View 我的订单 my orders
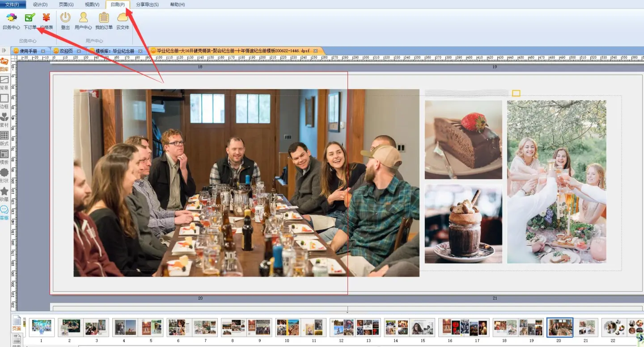The width and height of the screenshot is (644, 347). (x=104, y=21)
